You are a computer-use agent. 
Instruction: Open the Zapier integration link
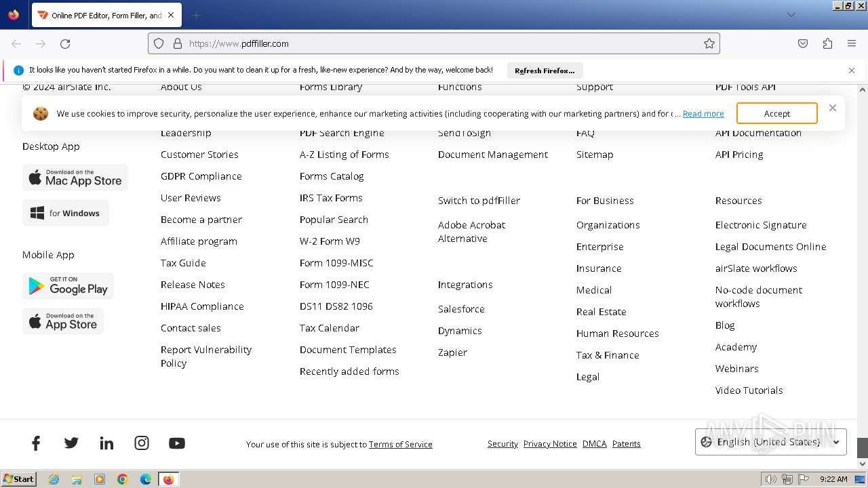pos(452,352)
